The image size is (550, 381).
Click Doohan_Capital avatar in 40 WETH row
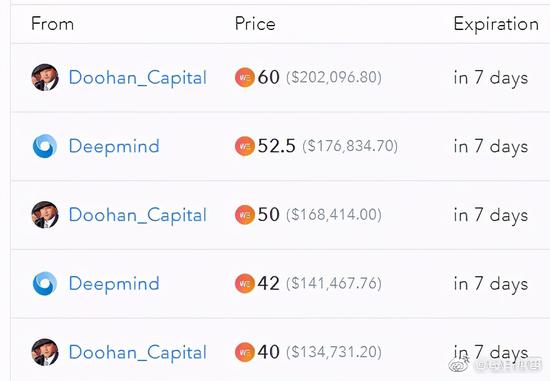pyautogui.click(x=45, y=352)
